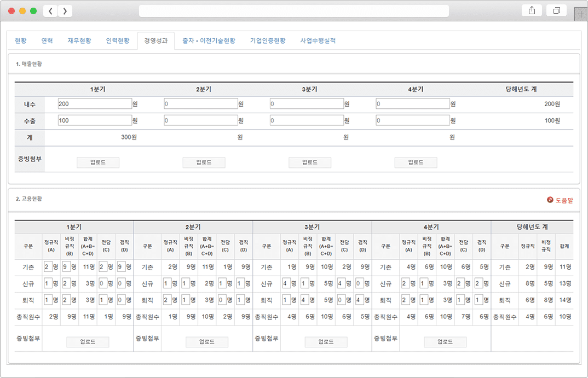This screenshot has height=378, width=588.
Task: Edit 3분기 신규 전담(C) field
Action: (342, 283)
